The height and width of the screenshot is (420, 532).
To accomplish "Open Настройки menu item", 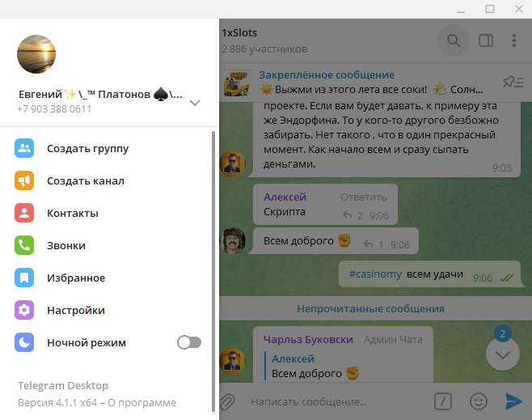I will (x=106, y=310).
